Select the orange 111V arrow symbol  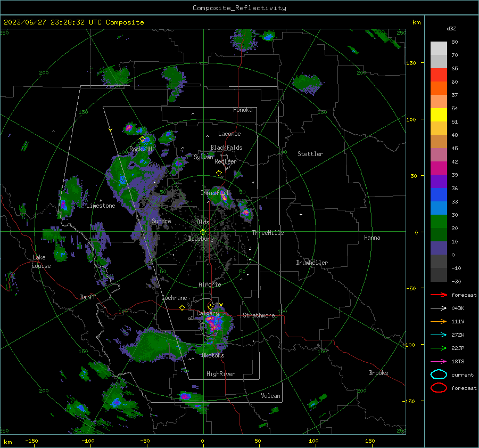439,321
